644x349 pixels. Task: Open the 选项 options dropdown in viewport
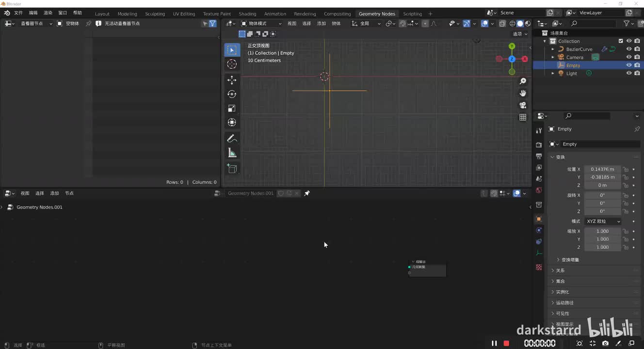pyautogui.click(x=520, y=34)
